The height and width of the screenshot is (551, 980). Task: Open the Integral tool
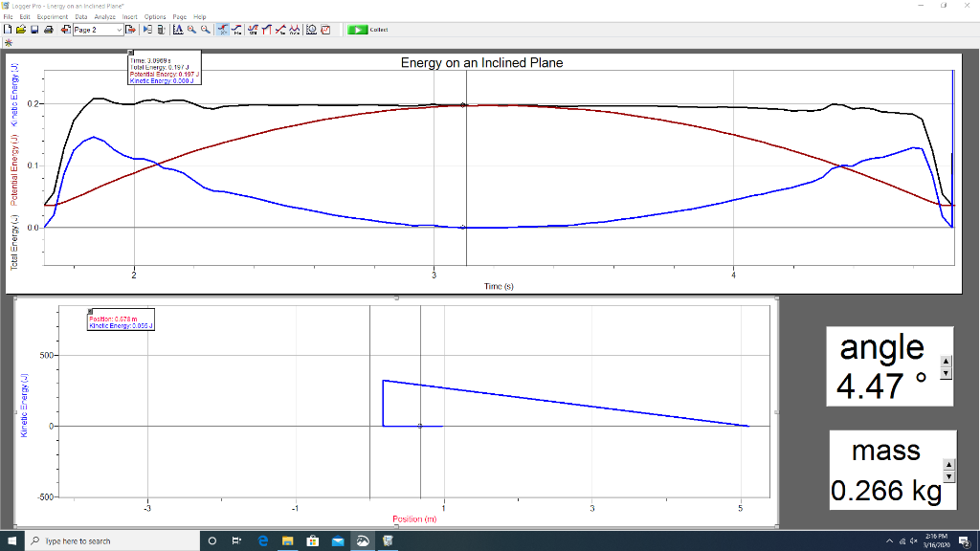[266, 29]
